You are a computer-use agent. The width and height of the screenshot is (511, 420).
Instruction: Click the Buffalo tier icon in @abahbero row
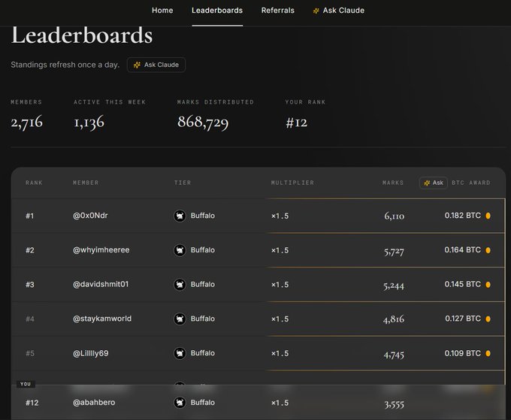tap(180, 403)
